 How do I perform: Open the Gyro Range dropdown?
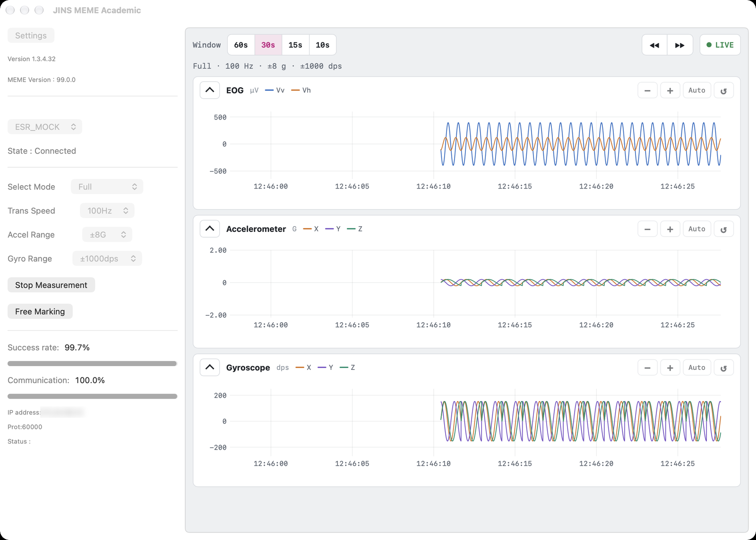(x=107, y=258)
